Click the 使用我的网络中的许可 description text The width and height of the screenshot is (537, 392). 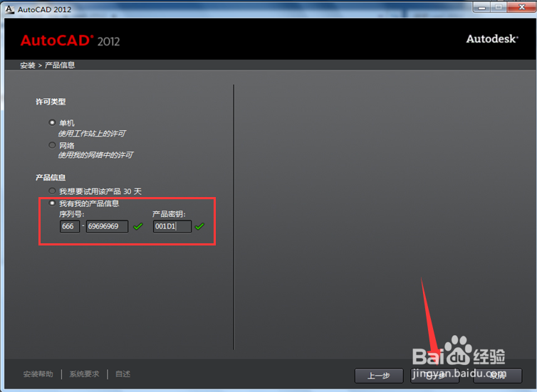pyautogui.click(x=95, y=155)
